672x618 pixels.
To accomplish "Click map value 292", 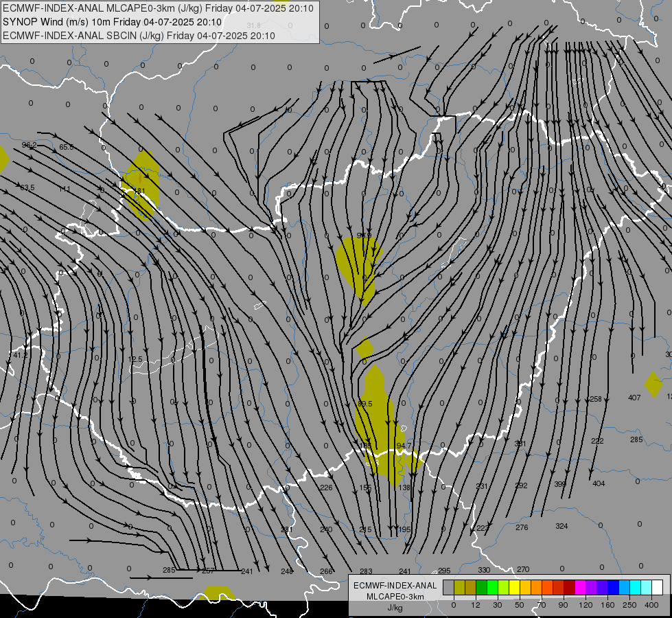I will click(x=521, y=486).
